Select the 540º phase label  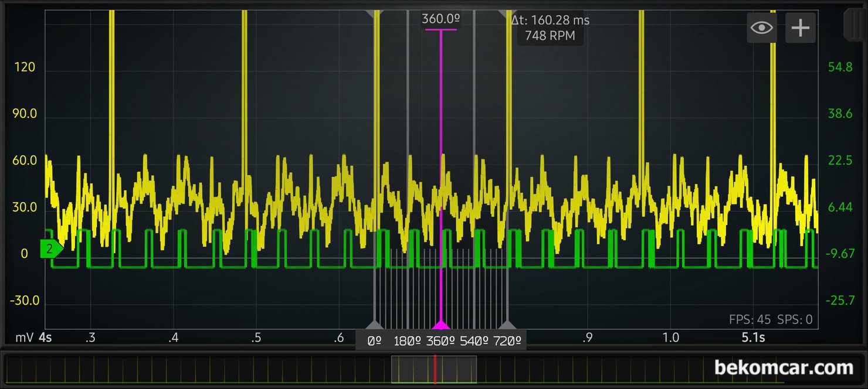tap(474, 341)
